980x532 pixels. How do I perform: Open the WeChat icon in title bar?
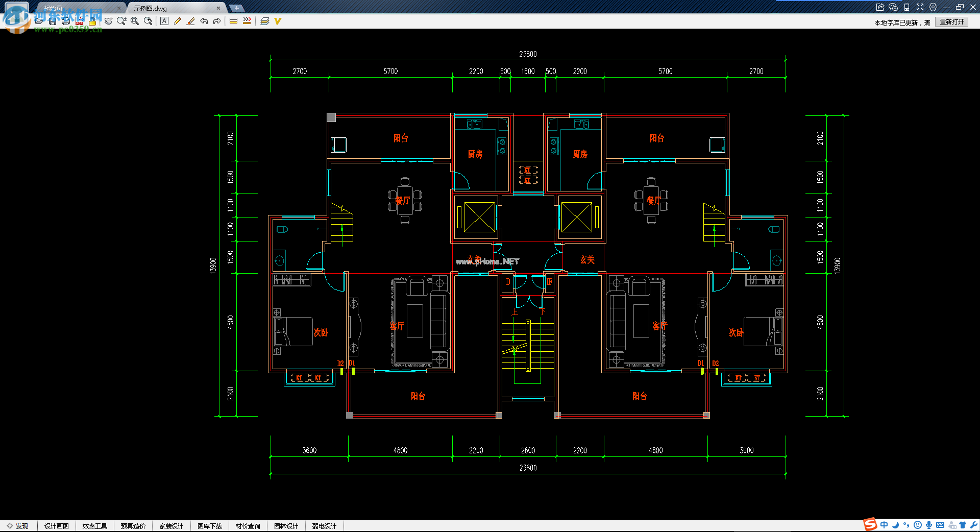click(893, 7)
